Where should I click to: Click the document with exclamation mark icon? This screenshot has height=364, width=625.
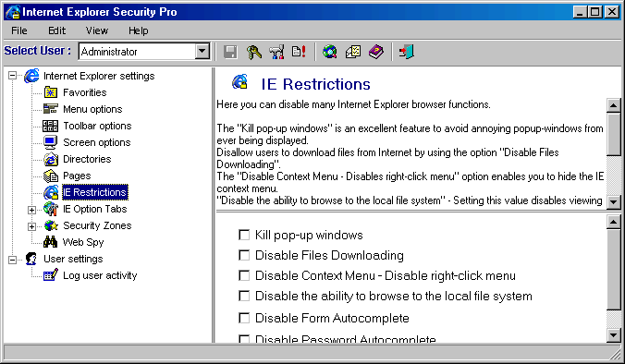pos(299,52)
